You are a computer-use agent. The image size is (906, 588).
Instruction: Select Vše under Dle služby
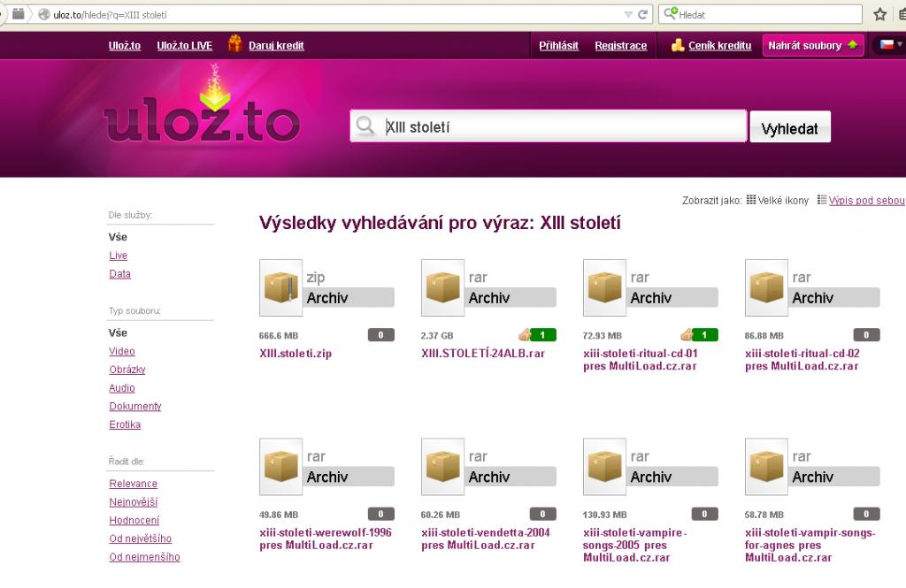[x=118, y=237]
